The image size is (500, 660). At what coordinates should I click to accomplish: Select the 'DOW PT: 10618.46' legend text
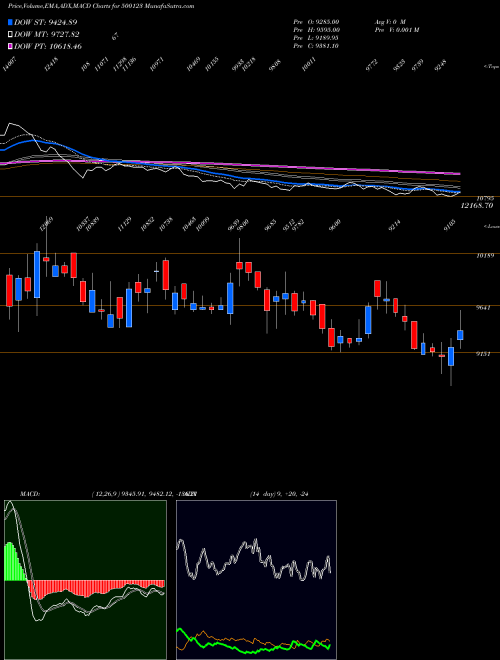click(x=48, y=46)
